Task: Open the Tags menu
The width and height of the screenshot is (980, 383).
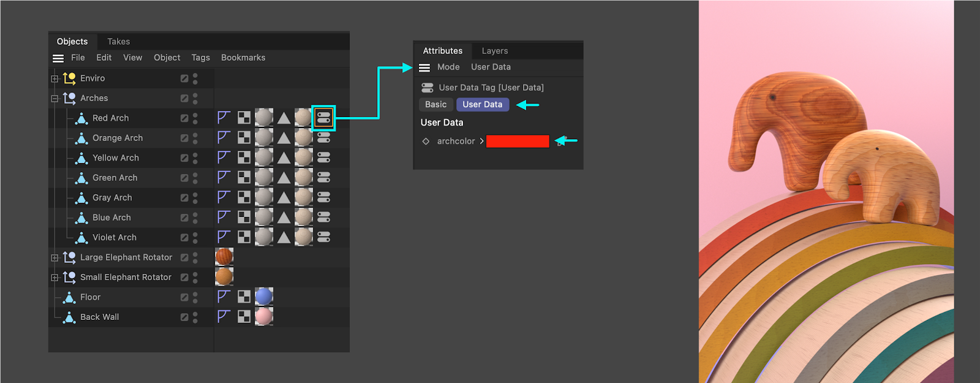Action: click(200, 58)
